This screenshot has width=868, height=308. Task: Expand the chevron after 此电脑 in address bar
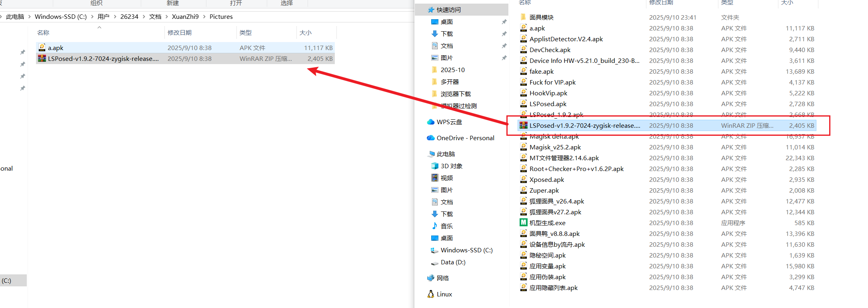coord(30,17)
